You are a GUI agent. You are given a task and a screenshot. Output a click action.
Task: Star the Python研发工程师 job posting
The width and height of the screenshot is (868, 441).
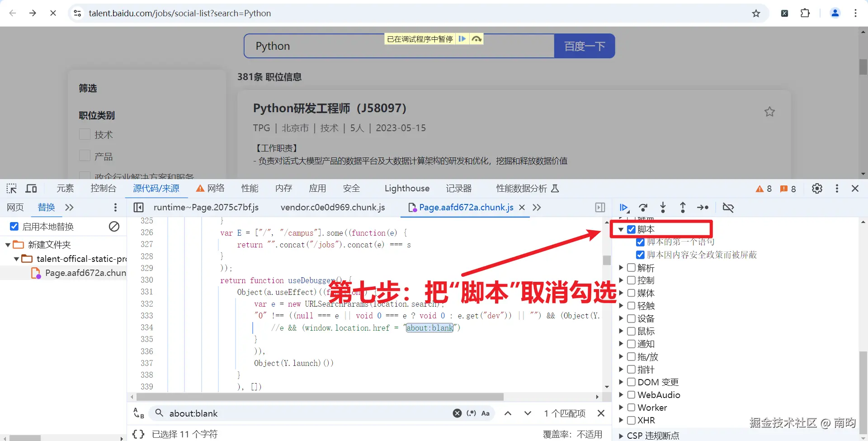click(x=770, y=112)
